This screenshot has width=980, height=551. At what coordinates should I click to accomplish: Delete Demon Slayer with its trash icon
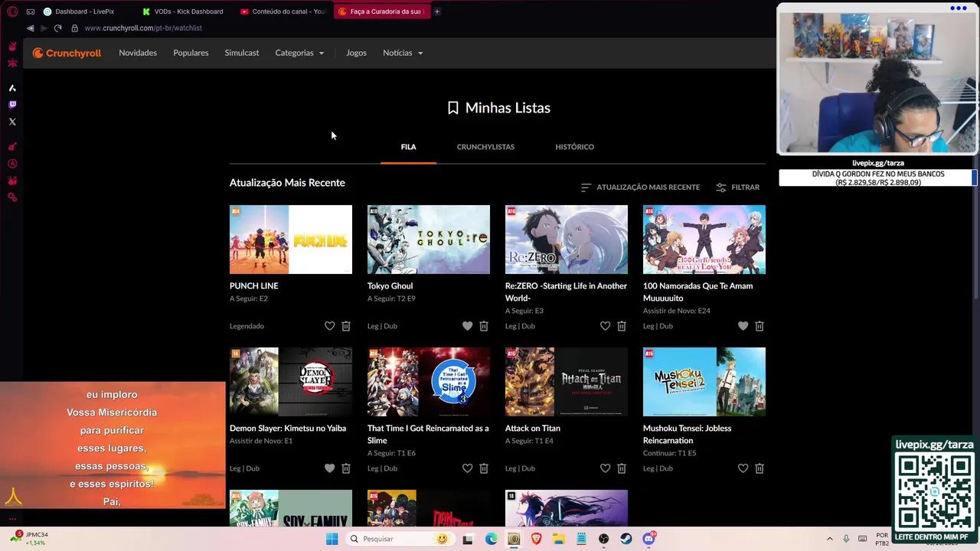(x=346, y=468)
